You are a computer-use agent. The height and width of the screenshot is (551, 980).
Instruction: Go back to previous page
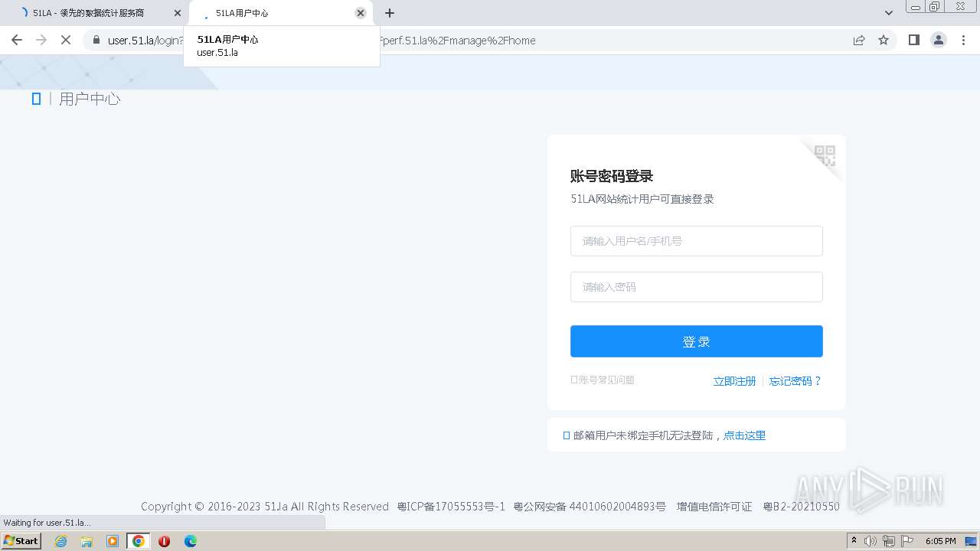coord(17,40)
